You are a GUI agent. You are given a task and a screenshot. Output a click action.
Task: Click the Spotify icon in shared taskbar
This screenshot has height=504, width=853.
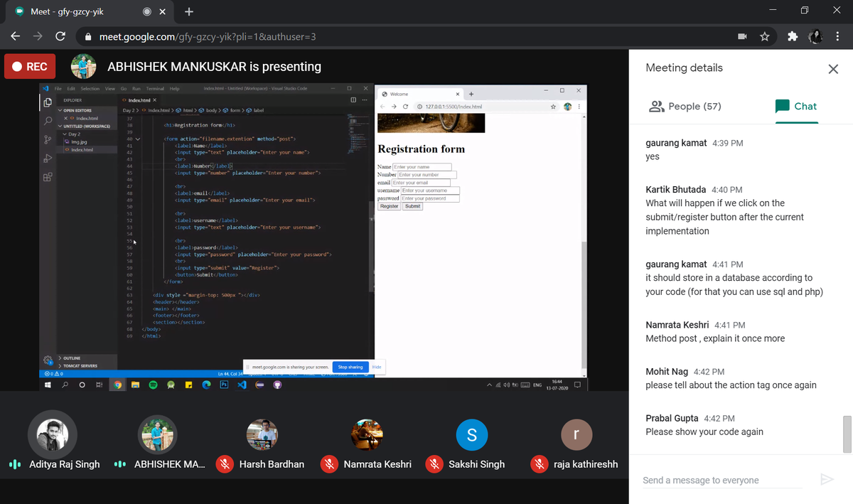[x=153, y=385]
